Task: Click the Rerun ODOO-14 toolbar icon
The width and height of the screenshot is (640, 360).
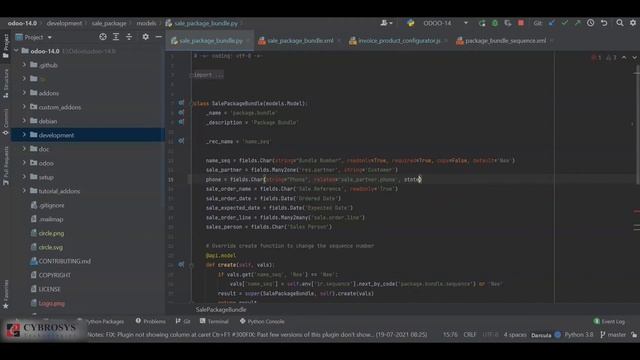Action: [482, 23]
